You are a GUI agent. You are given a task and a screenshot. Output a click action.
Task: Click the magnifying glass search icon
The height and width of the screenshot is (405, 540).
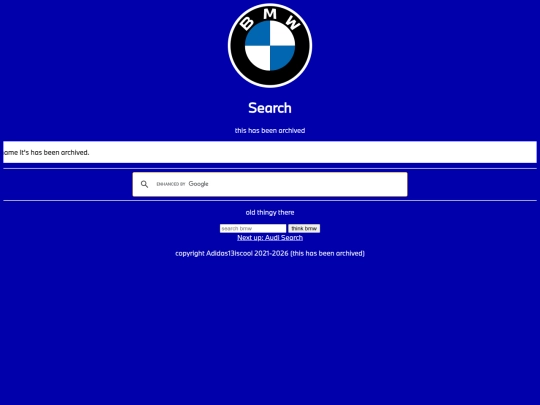[144, 184]
